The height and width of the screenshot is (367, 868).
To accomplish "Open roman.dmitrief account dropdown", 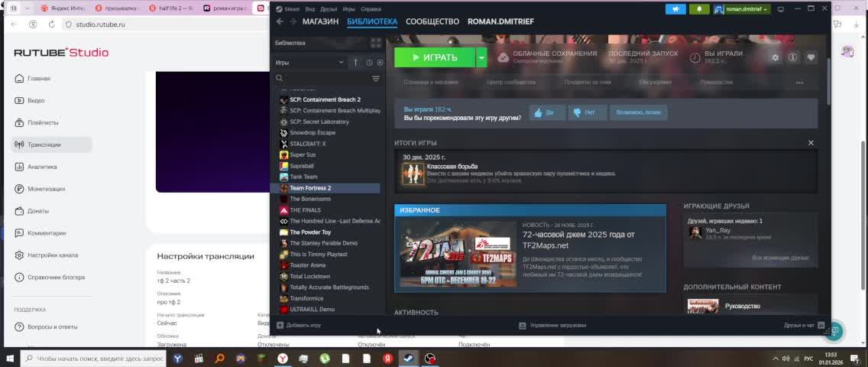I will coord(742,9).
